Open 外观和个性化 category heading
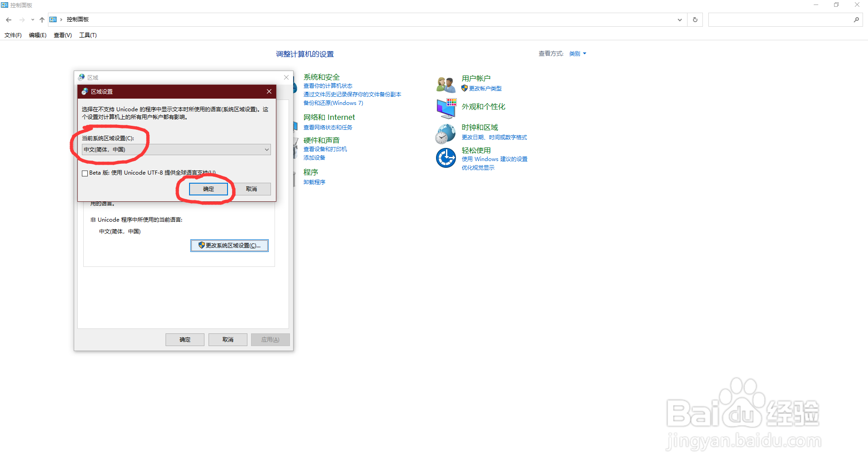This screenshot has width=868, height=470. click(x=483, y=107)
